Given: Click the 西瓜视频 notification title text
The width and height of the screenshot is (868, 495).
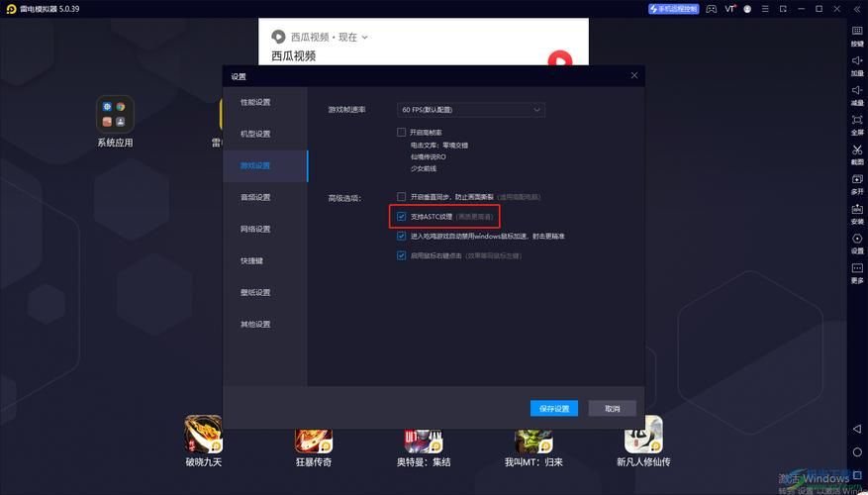Looking at the screenshot, I should pyautogui.click(x=293, y=55).
